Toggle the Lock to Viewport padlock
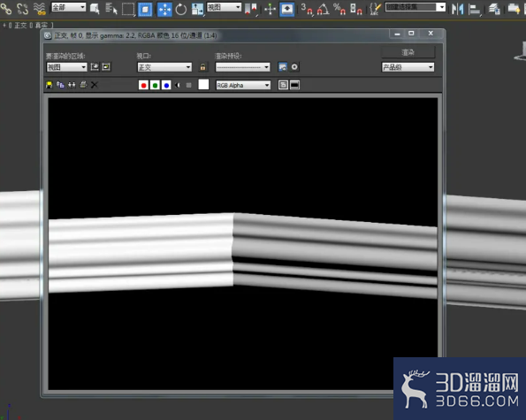This screenshot has width=526, height=420. (202, 66)
